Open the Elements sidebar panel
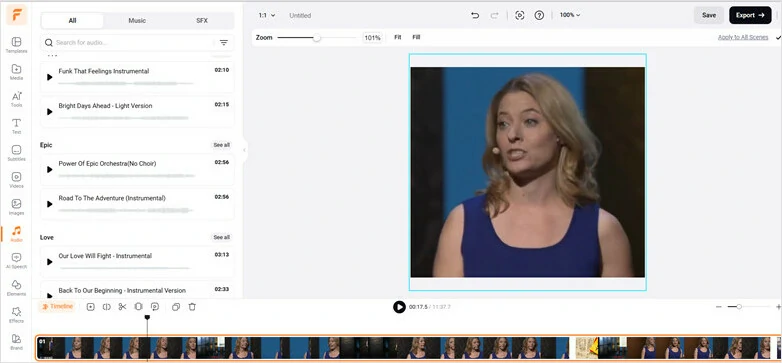 coord(16,288)
